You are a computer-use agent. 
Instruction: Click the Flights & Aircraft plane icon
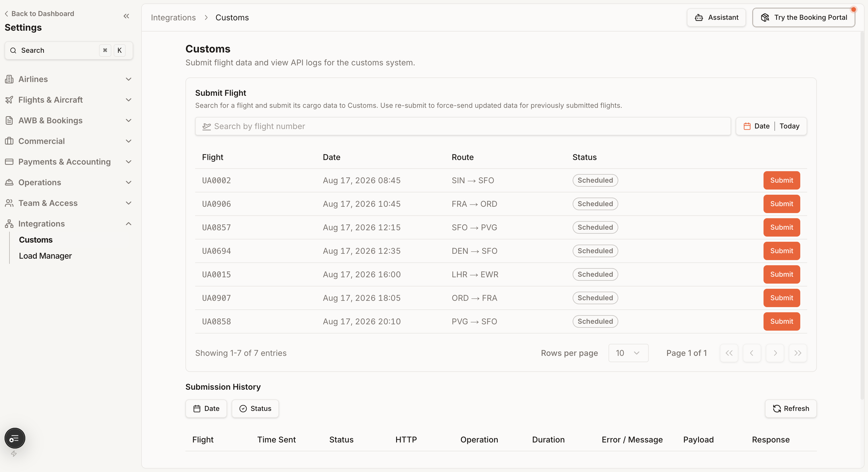click(9, 100)
